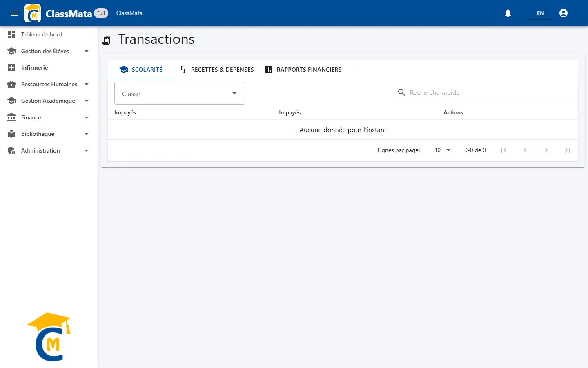Screen dimensions: 588x368
Task: Go to next page of table
Action: (x=546, y=150)
